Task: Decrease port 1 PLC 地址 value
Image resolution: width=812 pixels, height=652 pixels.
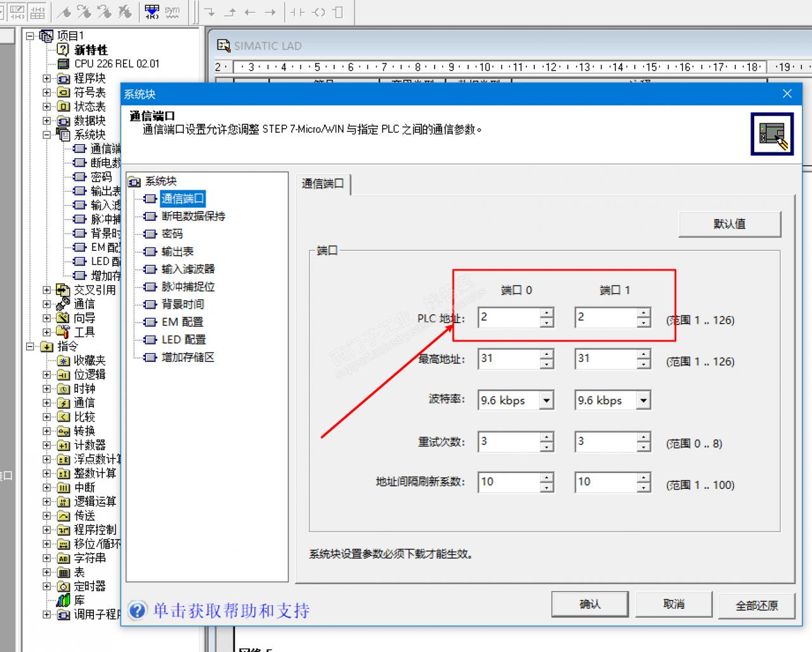Action: pyautogui.click(x=644, y=323)
